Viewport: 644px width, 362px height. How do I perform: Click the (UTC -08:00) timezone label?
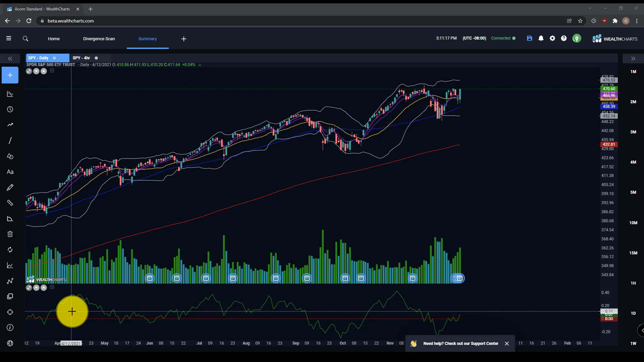click(474, 38)
